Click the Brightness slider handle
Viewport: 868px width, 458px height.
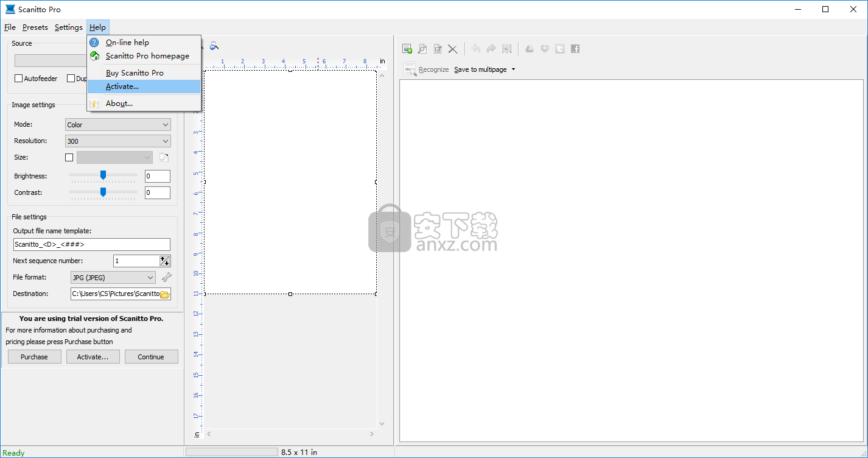(103, 175)
